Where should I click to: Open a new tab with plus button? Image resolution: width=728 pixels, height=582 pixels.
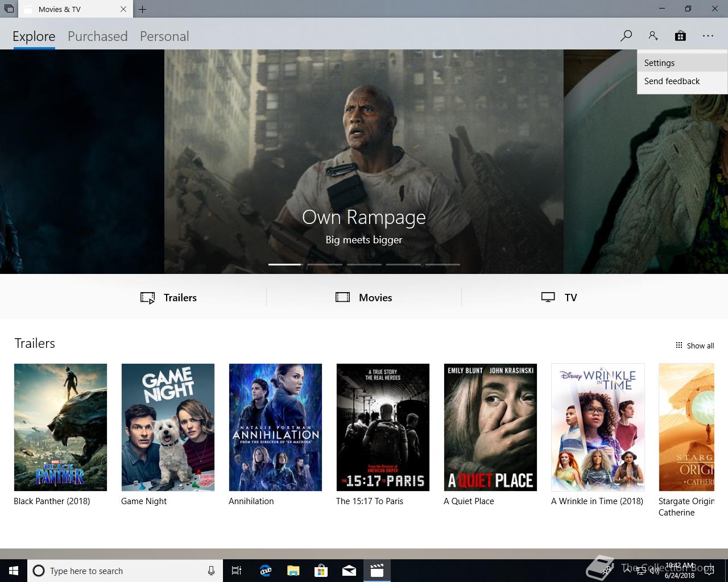[x=143, y=9]
